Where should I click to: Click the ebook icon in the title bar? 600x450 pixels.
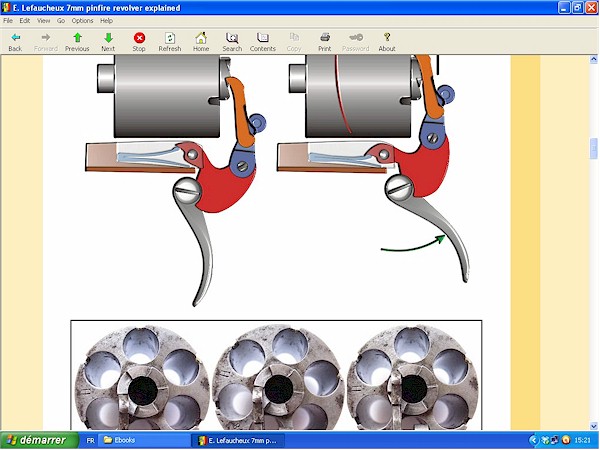point(6,8)
